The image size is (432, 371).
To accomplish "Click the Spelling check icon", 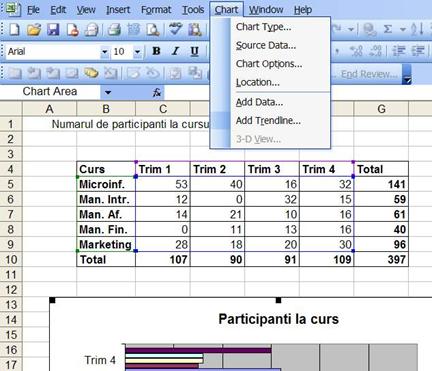I will coord(175,29).
